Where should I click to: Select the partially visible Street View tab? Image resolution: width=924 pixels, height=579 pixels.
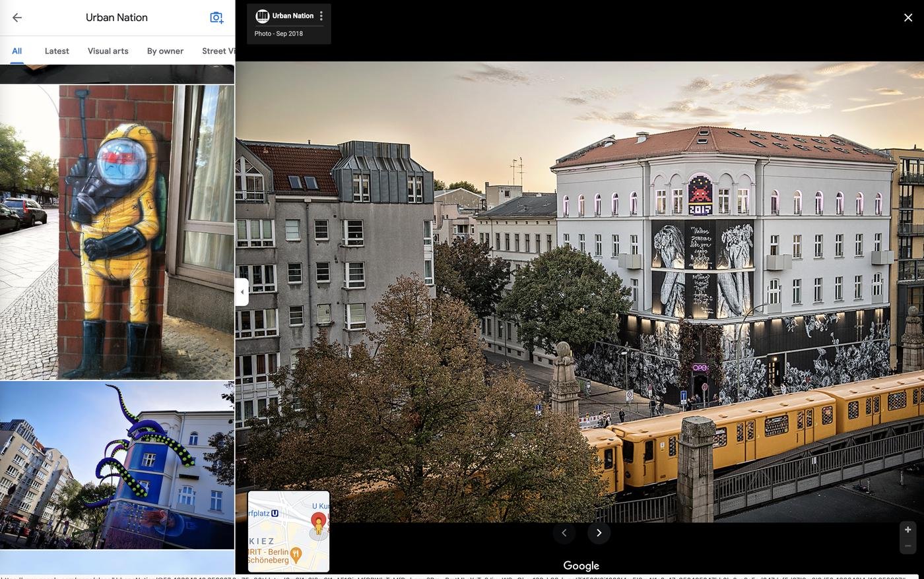[x=218, y=51]
